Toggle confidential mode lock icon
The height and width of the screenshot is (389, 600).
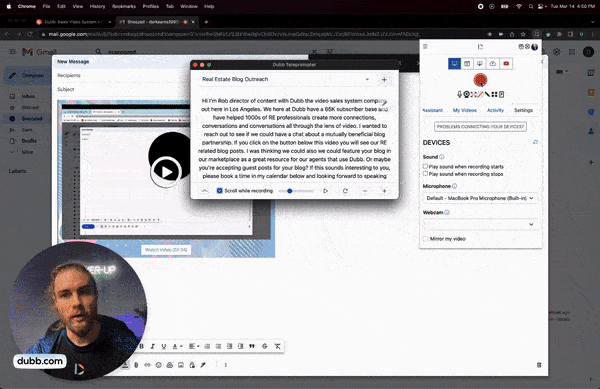(192, 365)
